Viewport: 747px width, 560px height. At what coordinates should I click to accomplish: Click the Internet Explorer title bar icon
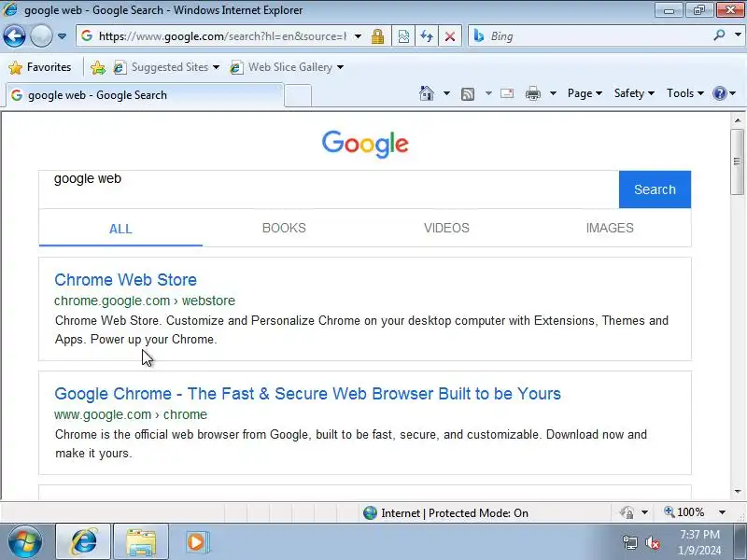(10, 9)
